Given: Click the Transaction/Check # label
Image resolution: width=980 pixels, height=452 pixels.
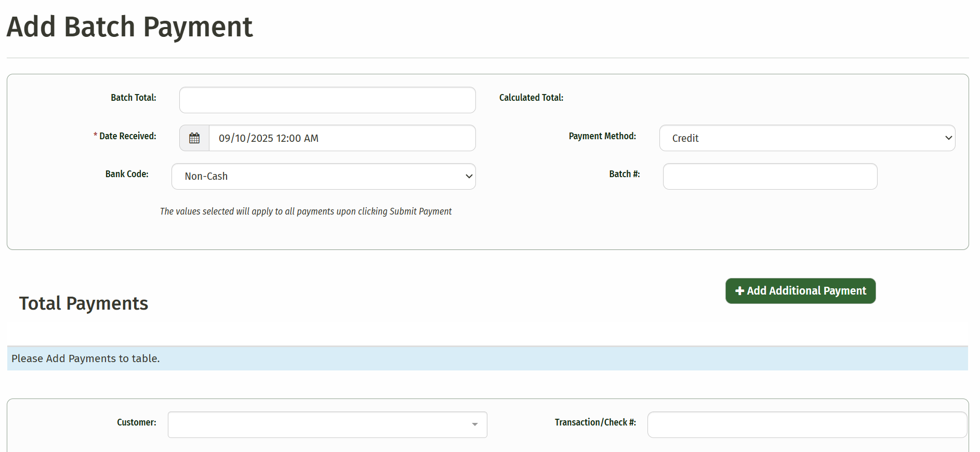Looking at the screenshot, I should [x=595, y=422].
